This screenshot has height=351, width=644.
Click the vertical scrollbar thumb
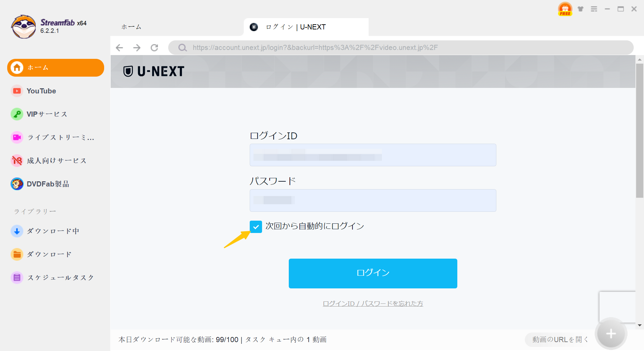(640, 131)
